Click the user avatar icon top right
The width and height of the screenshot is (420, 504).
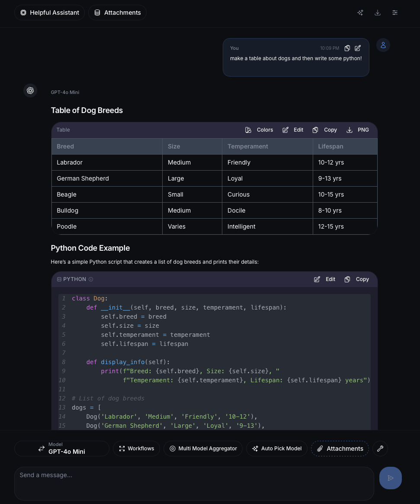(x=383, y=45)
